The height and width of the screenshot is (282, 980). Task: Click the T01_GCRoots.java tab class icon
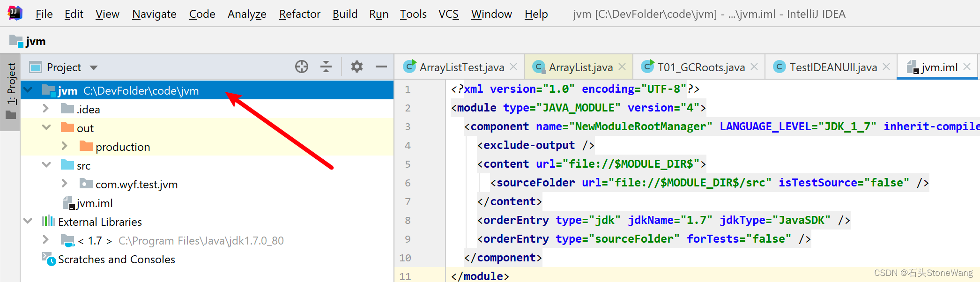(x=648, y=67)
